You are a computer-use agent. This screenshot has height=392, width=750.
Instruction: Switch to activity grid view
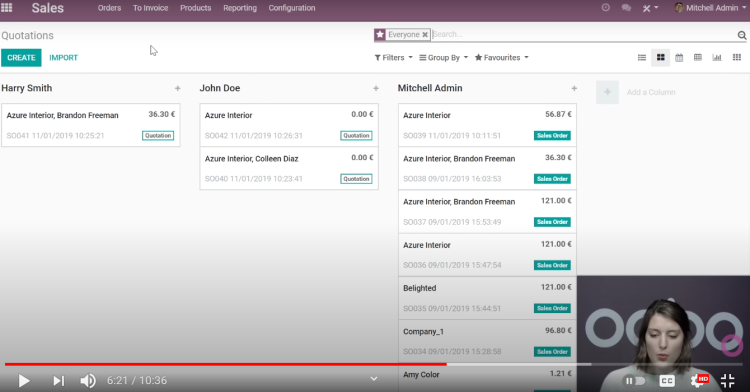[x=737, y=57]
